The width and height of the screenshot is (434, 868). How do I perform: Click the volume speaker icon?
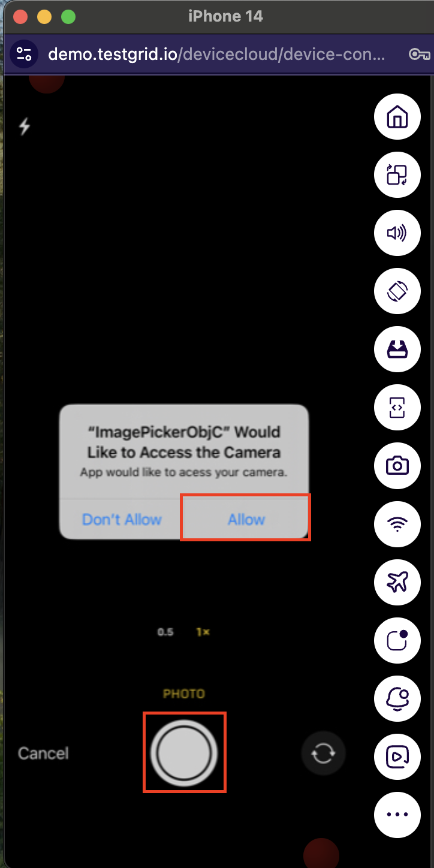[x=397, y=233]
